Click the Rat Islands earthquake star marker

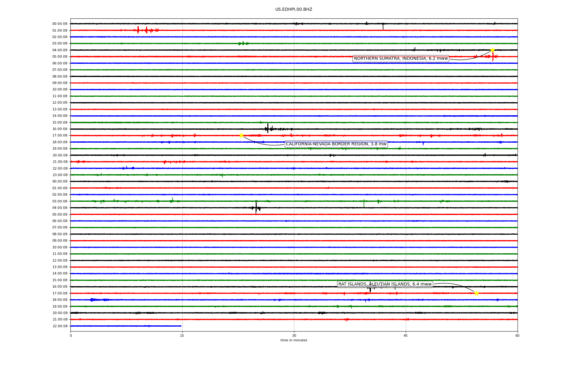[477, 293]
